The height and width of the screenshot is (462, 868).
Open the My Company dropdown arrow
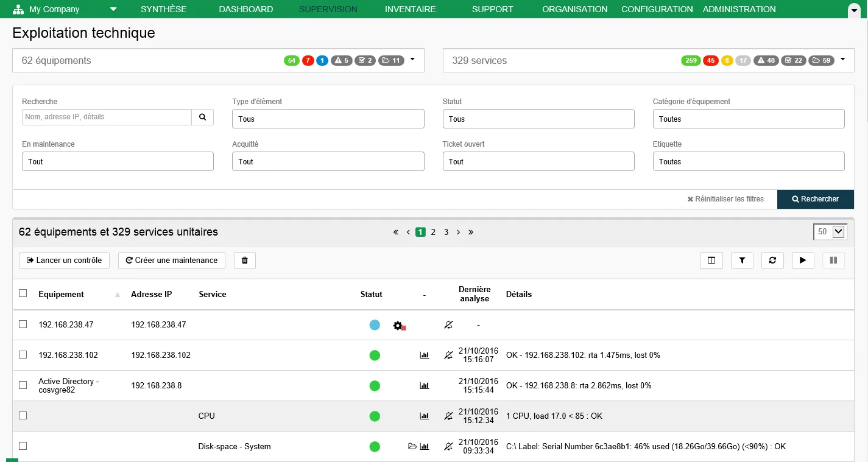(x=113, y=9)
